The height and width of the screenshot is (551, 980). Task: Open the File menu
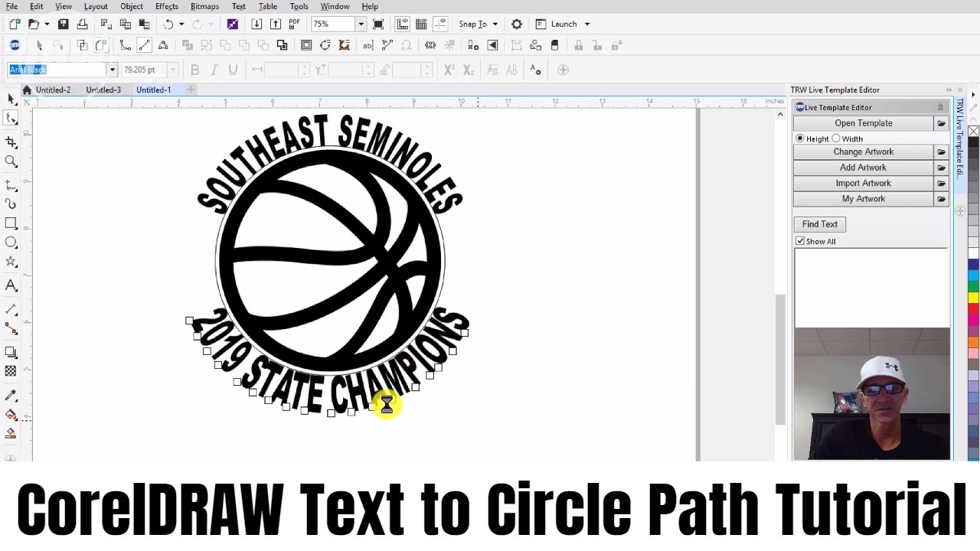[x=11, y=6]
